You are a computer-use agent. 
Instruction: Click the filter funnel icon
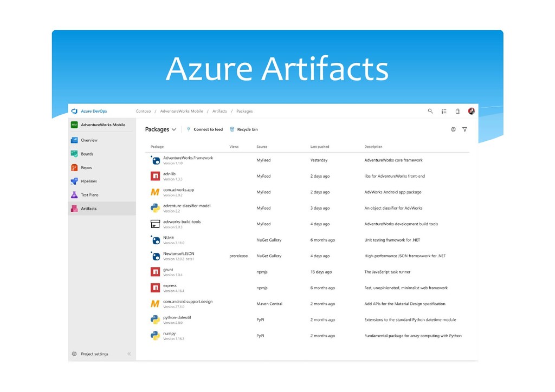click(x=464, y=129)
